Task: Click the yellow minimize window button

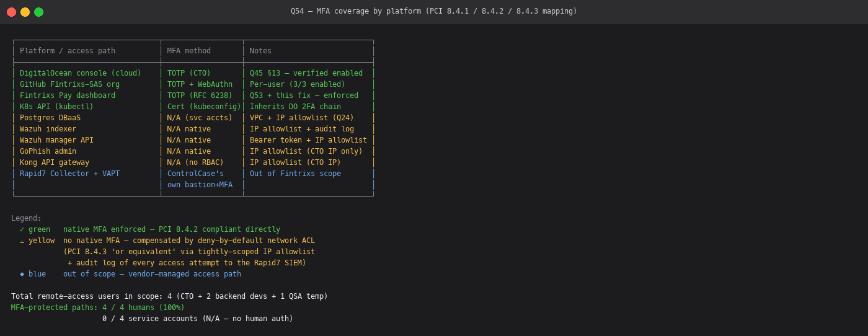Action: click(25, 12)
